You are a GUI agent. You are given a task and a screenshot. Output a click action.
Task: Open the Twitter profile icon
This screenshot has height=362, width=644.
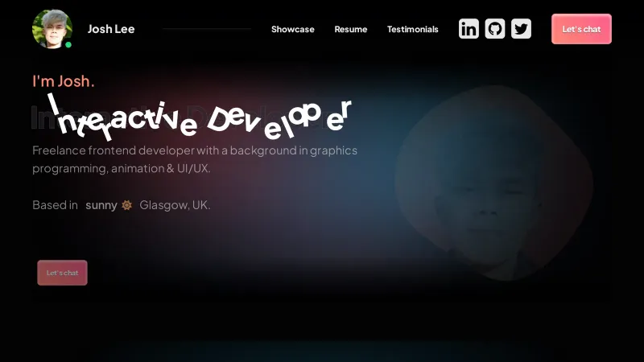521,29
